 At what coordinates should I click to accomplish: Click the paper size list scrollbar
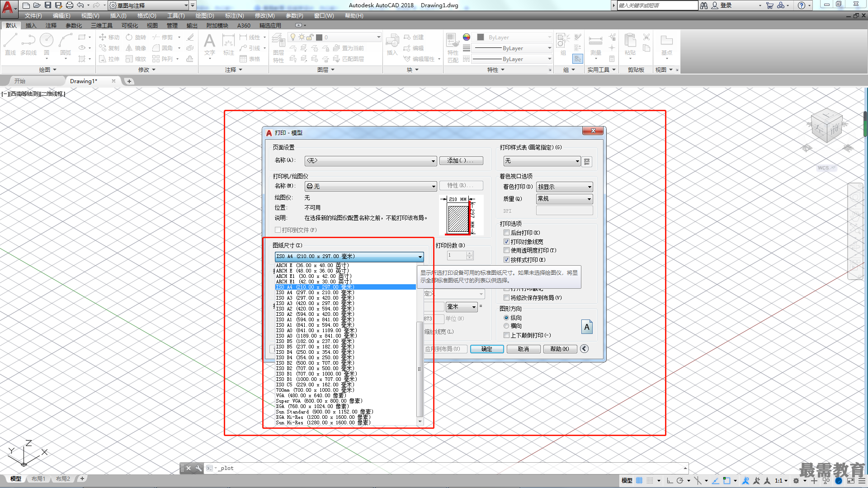pyautogui.click(x=420, y=368)
